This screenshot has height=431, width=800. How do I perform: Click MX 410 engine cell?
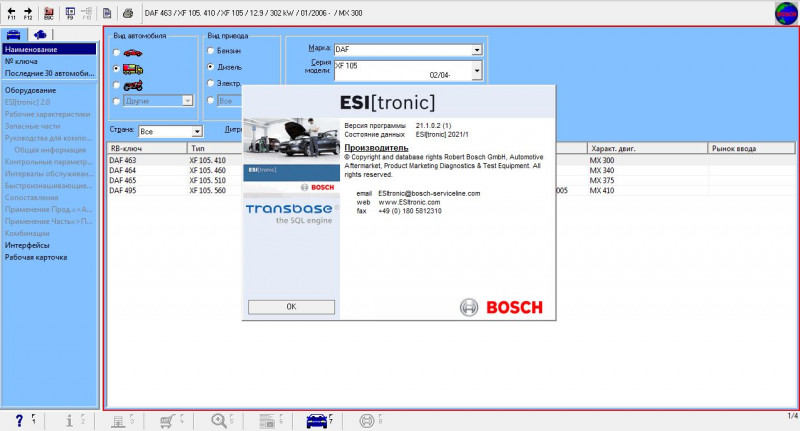pos(602,191)
